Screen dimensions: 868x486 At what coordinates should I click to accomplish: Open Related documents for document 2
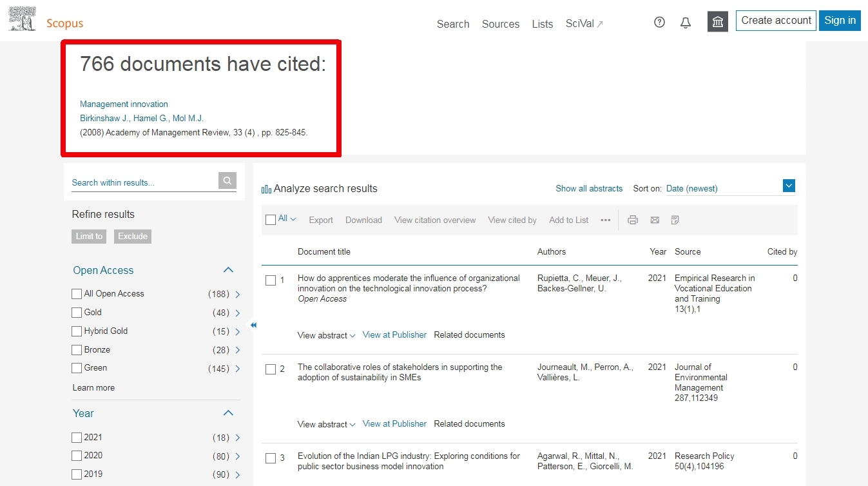click(x=469, y=423)
